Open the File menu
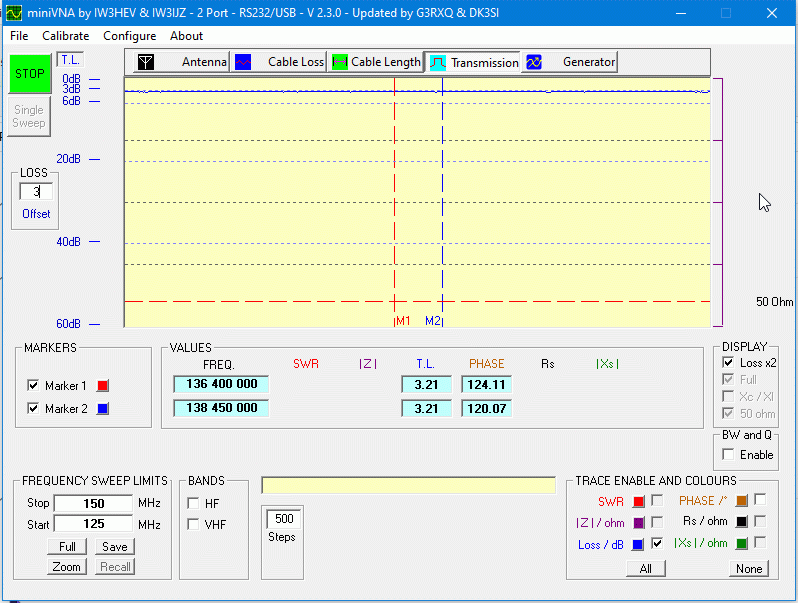Image resolution: width=798 pixels, height=603 pixels. (x=19, y=36)
